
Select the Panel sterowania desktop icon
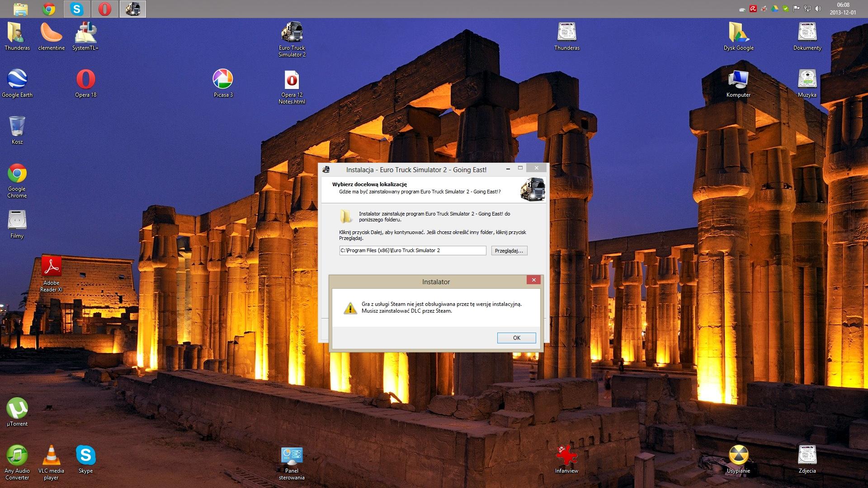292,463
